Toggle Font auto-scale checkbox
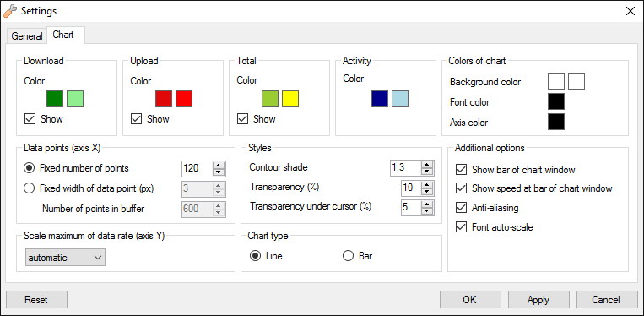The height and width of the screenshot is (316, 644). tap(461, 226)
